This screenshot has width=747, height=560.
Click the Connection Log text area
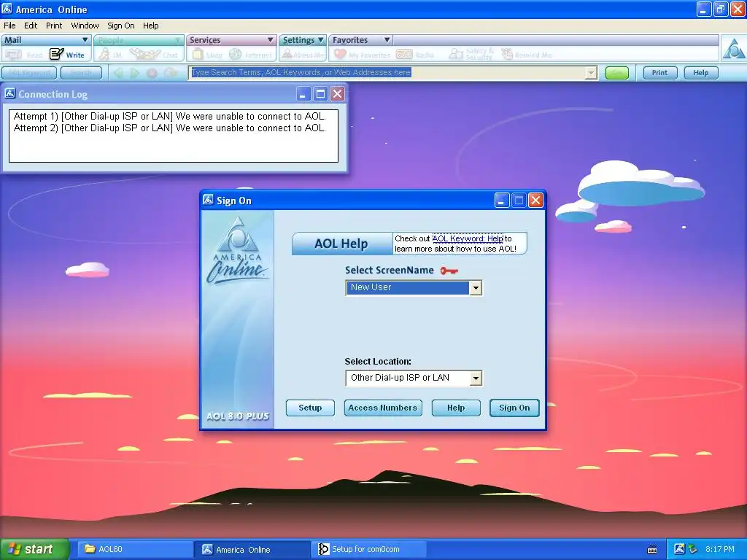click(x=174, y=136)
